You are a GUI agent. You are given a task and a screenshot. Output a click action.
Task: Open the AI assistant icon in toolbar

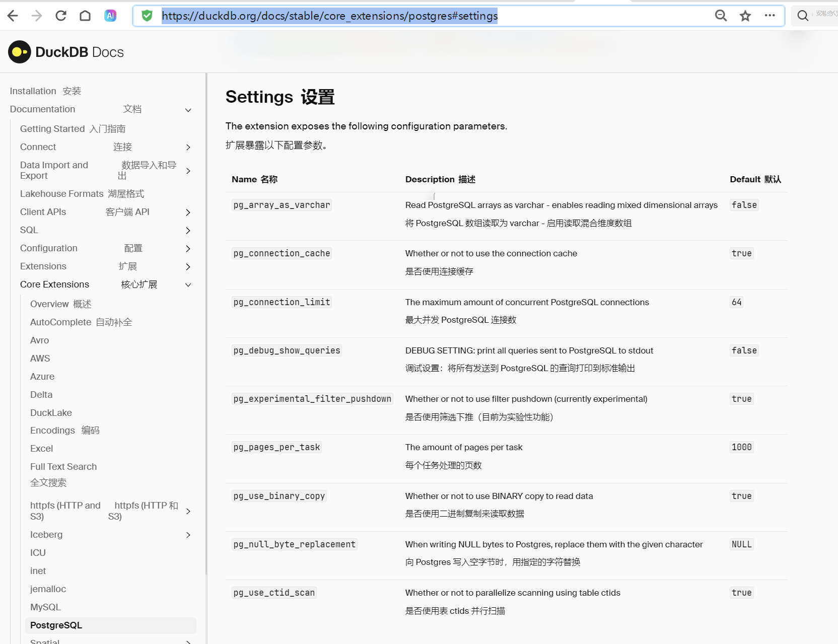110,16
